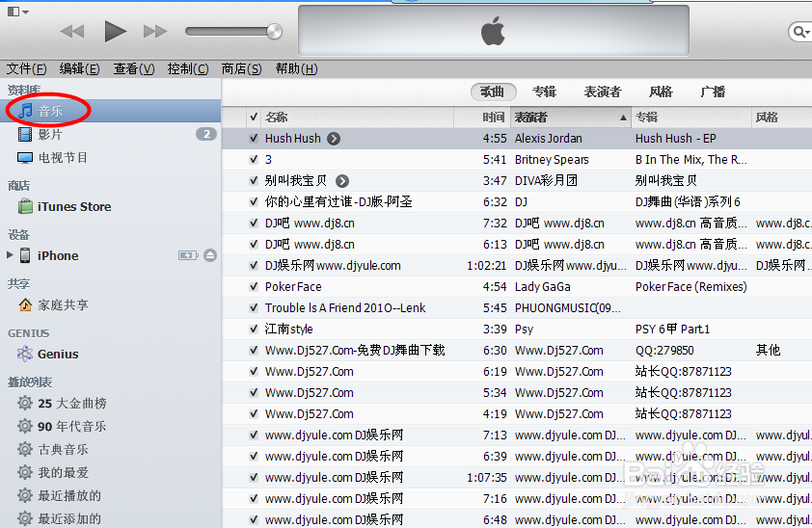The image size is (812, 528).
Task: Switch to 专辑 albums tab
Action: [x=545, y=92]
